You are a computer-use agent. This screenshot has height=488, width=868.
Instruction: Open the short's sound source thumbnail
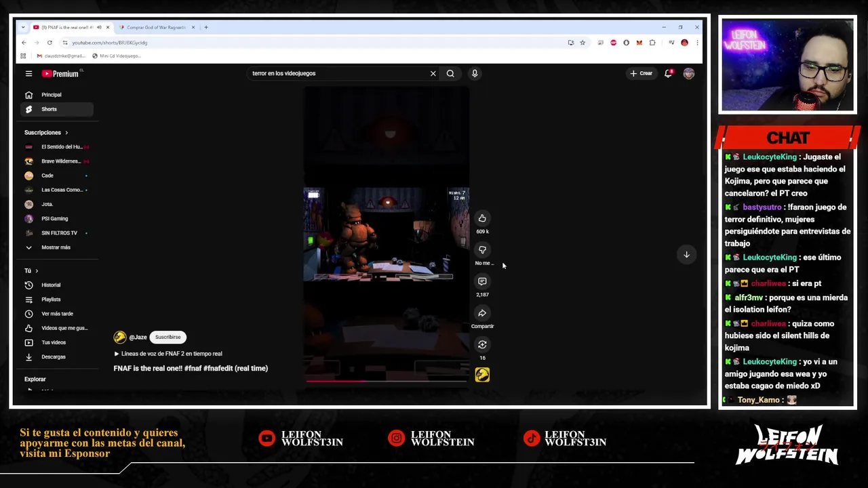482,375
